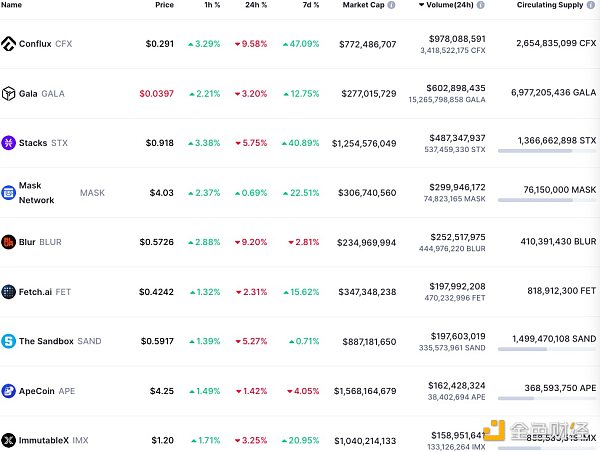Viewport: 600px width, 452px height.
Task: Click the Blur coin logo icon
Action: (9, 241)
